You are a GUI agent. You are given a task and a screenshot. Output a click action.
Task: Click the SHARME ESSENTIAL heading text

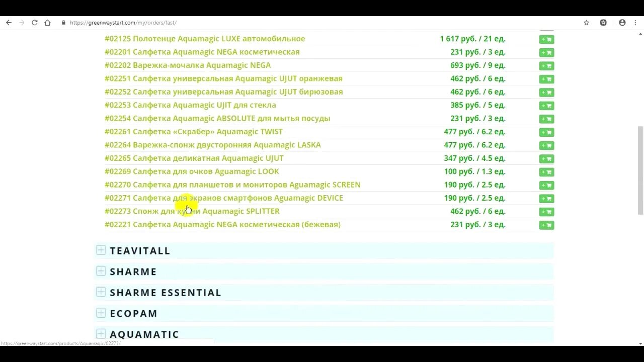pos(166,293)
